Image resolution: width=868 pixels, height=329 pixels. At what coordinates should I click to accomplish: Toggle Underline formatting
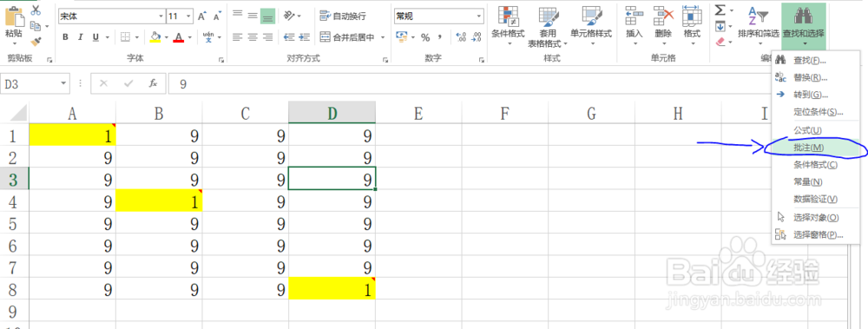[x=95, y=37]
